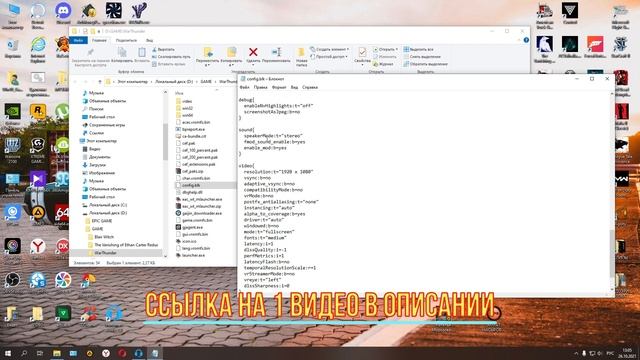Click the File Explorer taskbar icon
The width and height of the screenshot is (640, 360).
pyautogui.click(x=57, y=353)
